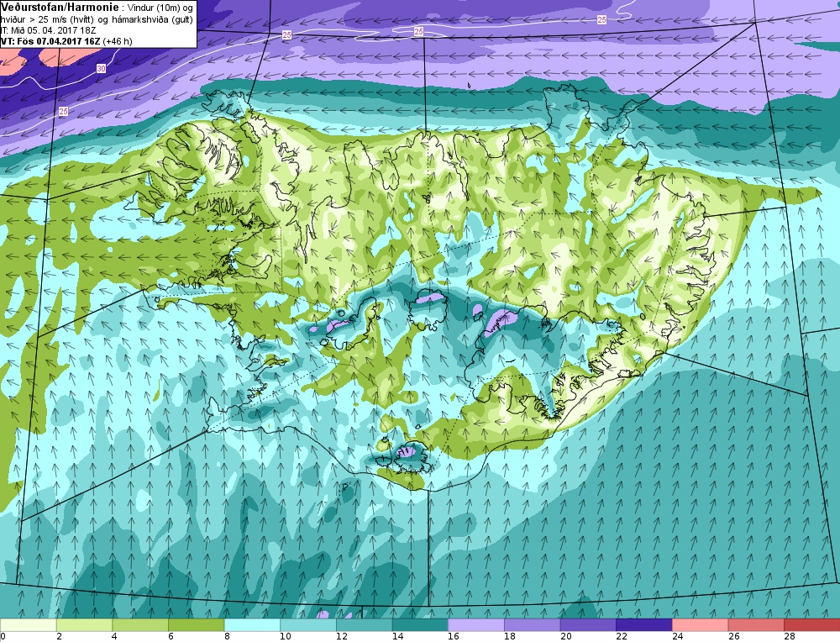
Task: Select the 10–12 turquoise legend swatch
Action: click(x=308, y=625)
